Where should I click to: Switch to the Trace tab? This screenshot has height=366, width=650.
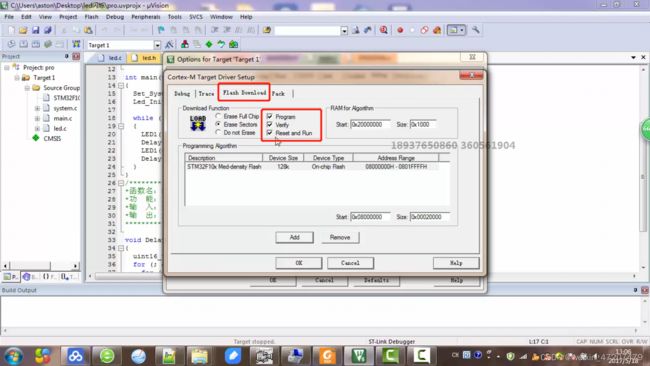coord(206,94)
